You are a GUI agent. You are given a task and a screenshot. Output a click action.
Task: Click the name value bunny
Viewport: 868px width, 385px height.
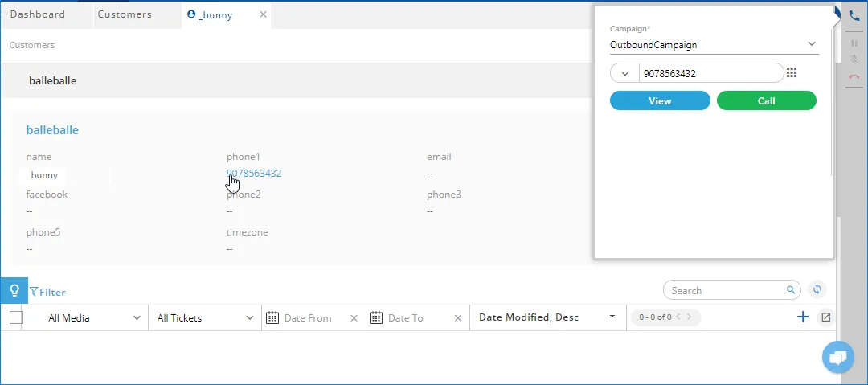44,175
